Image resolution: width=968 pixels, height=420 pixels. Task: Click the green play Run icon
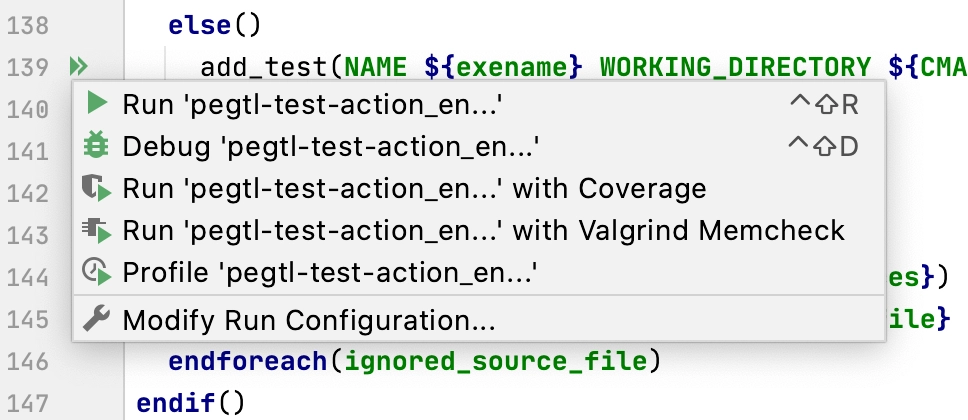96,104
